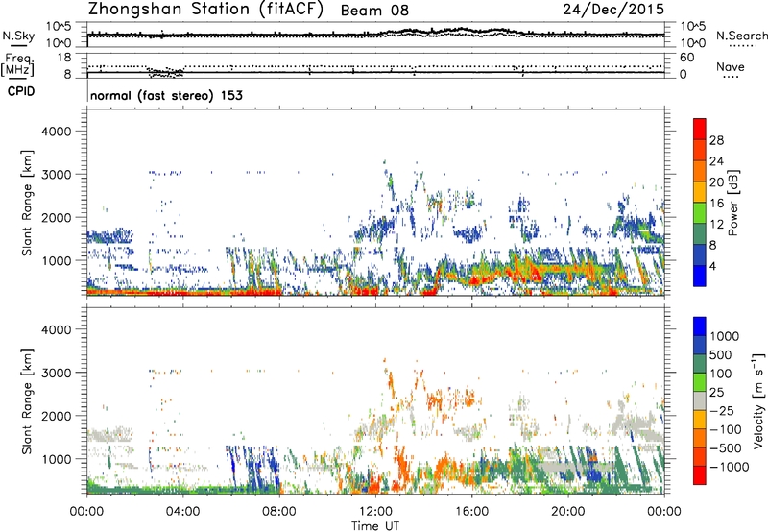
Task: Click the 'Zhongshan Station (fitACF)' plot title
Action: click(x=205, y=9)
